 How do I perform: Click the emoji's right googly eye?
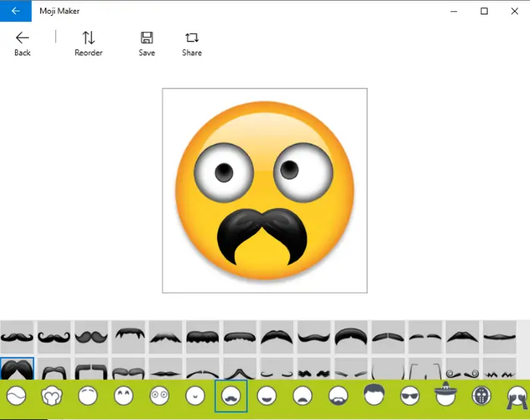coord(303,172)
